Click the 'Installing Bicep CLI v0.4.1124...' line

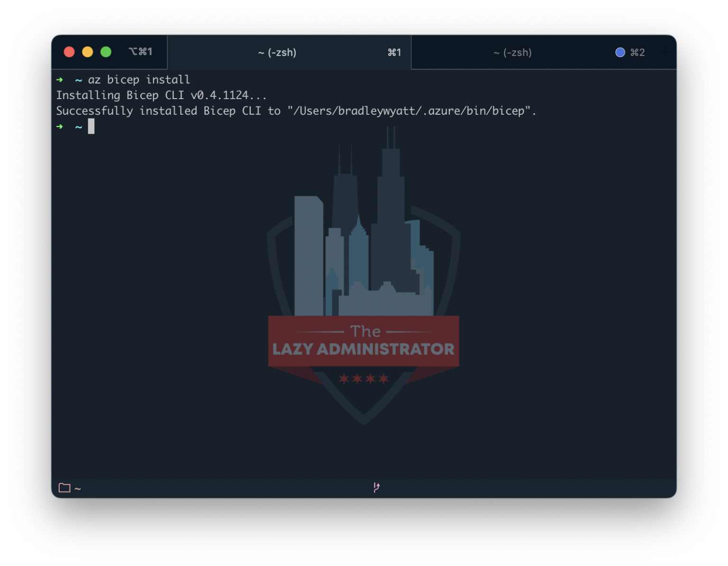162,95
